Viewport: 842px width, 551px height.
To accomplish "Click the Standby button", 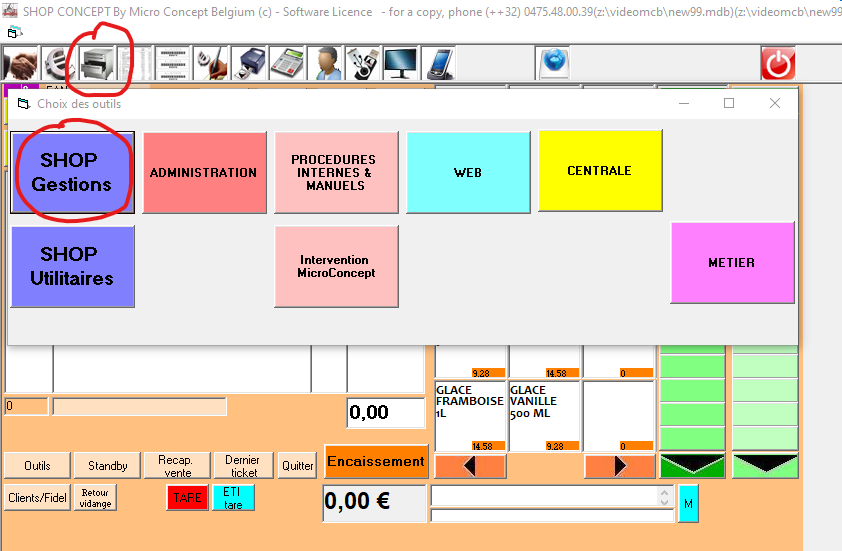I will [x=107, y=466].
